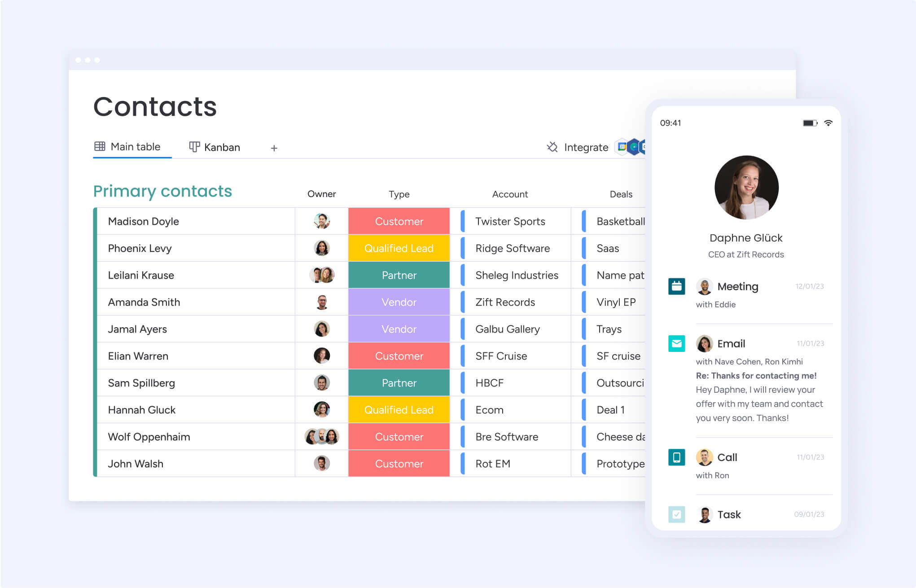Click the Kanban view tab
The width and height of the screenshot is (916, 588).
tap(215, 147)
